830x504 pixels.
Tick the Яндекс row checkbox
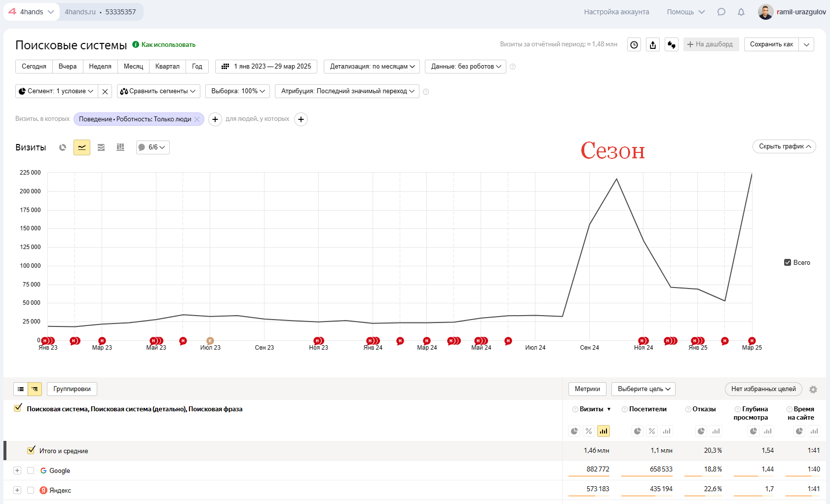(31, 490)
